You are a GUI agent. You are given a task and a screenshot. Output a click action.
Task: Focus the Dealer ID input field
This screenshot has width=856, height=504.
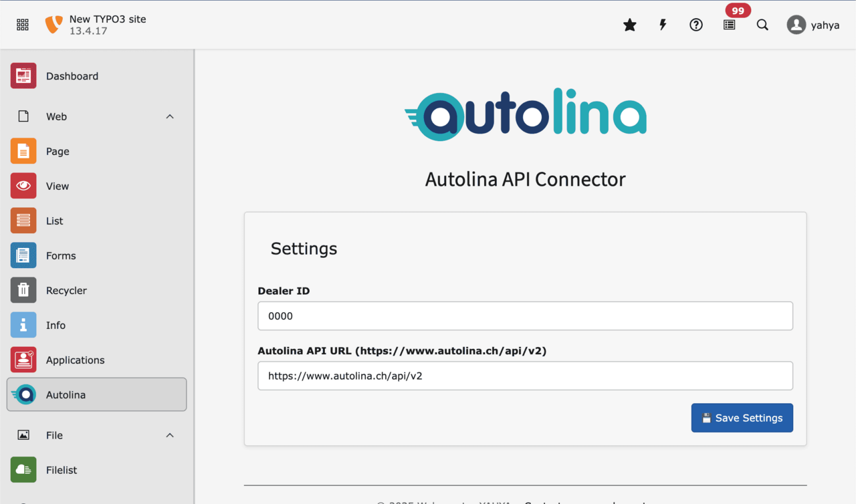pos(525,316)
